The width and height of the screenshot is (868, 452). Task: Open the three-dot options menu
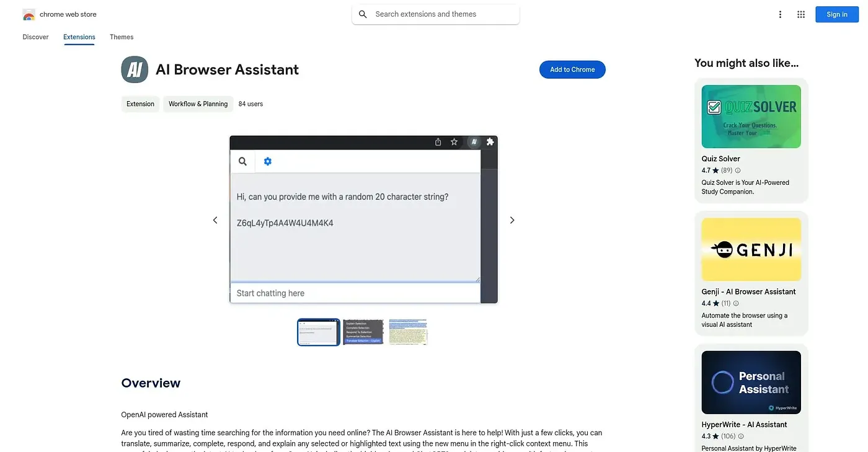click(780, 14)
